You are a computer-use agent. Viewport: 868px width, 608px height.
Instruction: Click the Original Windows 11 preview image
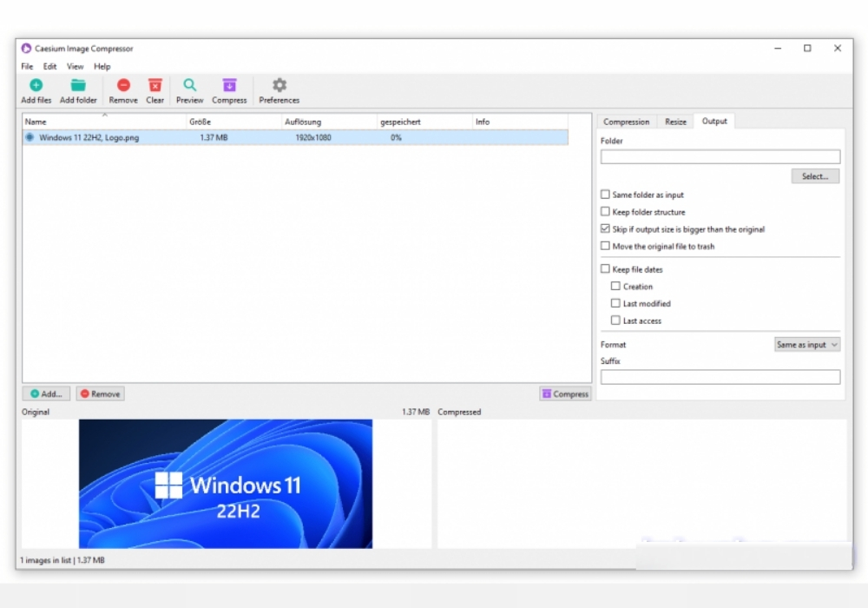coord(226,484)
